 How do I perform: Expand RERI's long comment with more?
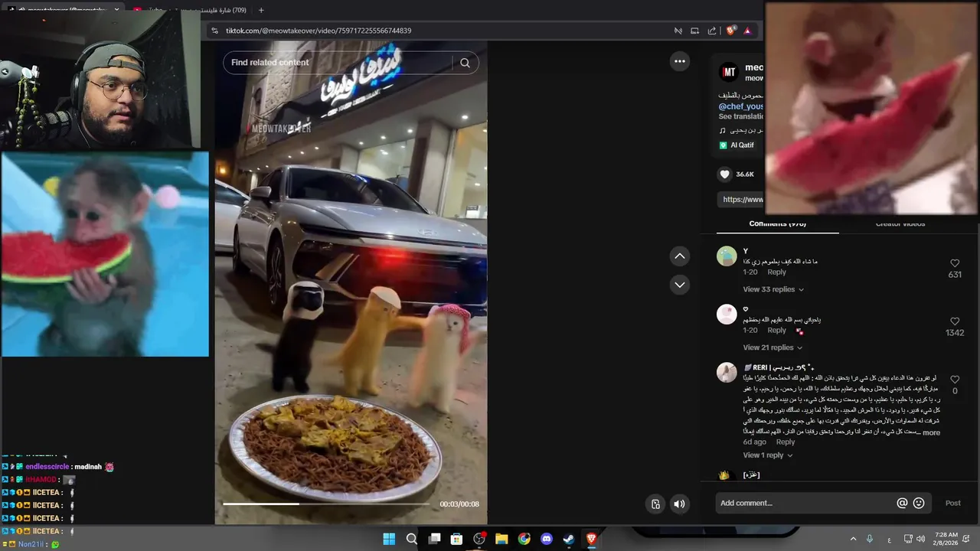[x=931, y=433]
